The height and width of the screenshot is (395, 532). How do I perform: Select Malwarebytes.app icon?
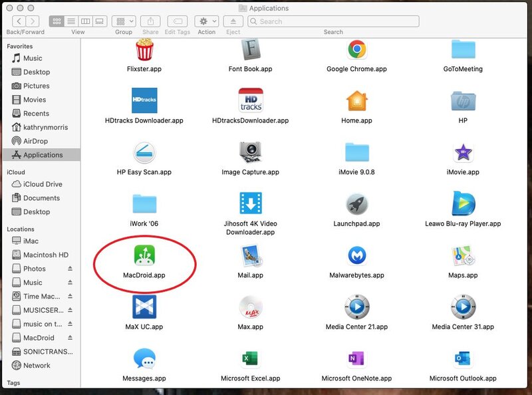356,255
